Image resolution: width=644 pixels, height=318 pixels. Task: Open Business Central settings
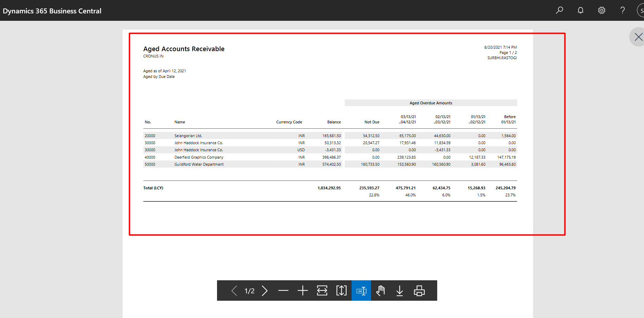coord(601,10)
